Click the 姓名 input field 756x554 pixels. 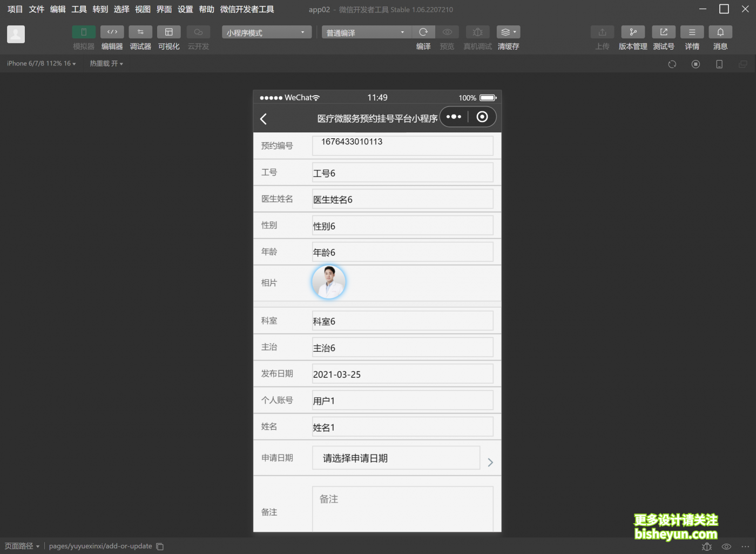point(403,426)
